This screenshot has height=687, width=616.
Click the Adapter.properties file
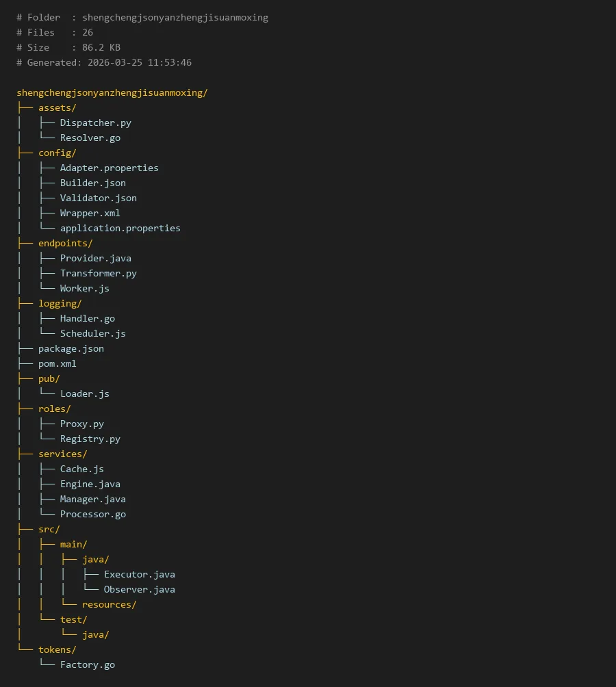coord(109,168)
